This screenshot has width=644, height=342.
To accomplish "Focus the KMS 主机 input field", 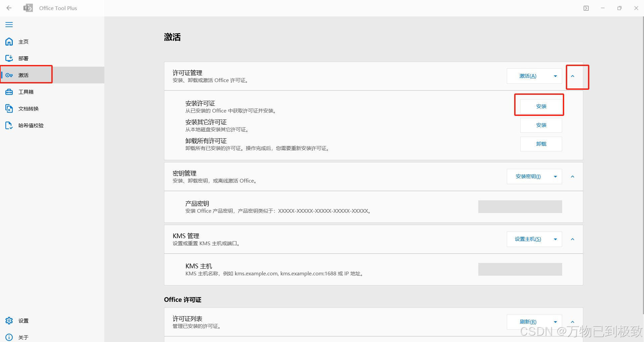I will 520,269.
